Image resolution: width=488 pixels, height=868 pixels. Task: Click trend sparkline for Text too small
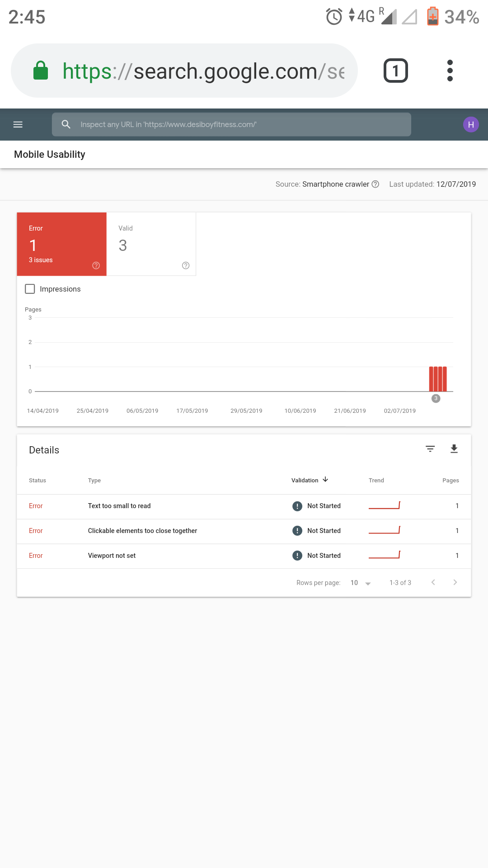pyautogui.click(x=385, y=505)
